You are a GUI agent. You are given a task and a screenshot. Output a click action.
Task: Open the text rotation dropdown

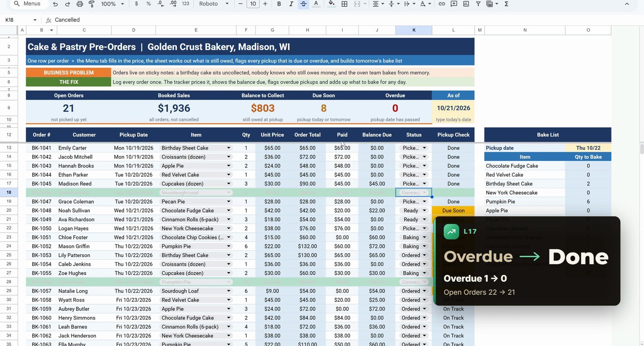pyautogui.click(x=425, y=4)
